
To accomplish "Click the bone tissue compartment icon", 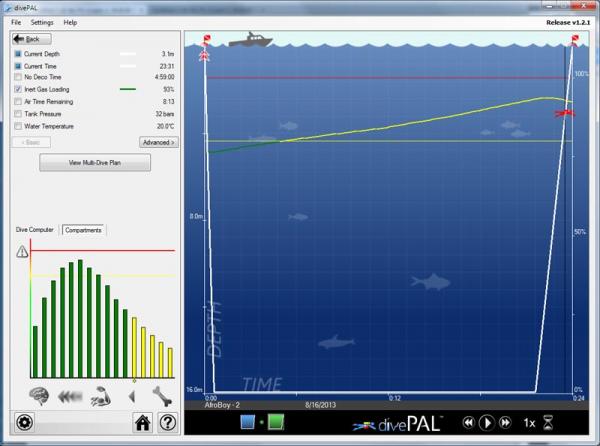I will 161,394.
